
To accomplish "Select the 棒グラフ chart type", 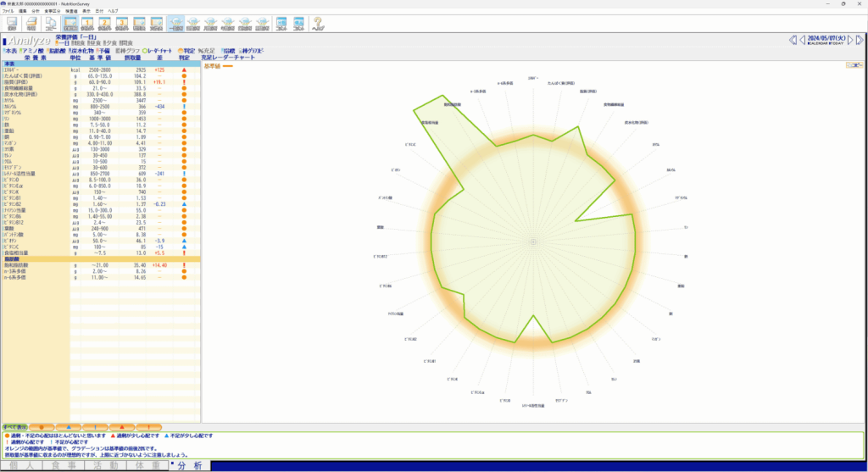I will pyautogui.click(x=127, y=51).
